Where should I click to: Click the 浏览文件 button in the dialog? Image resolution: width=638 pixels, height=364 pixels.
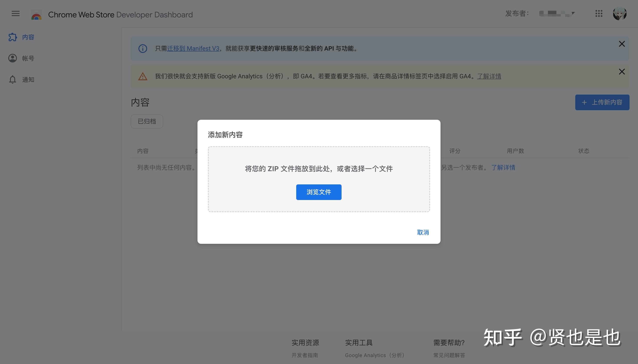(318, 192)
